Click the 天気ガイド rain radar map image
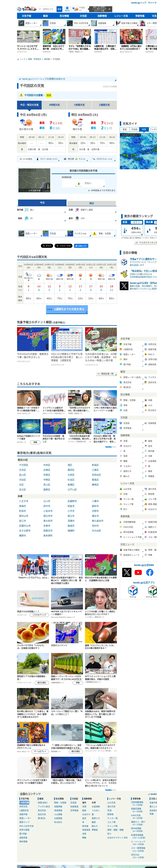157x868 pixels. pyautogui.click(x=138, y=151)
